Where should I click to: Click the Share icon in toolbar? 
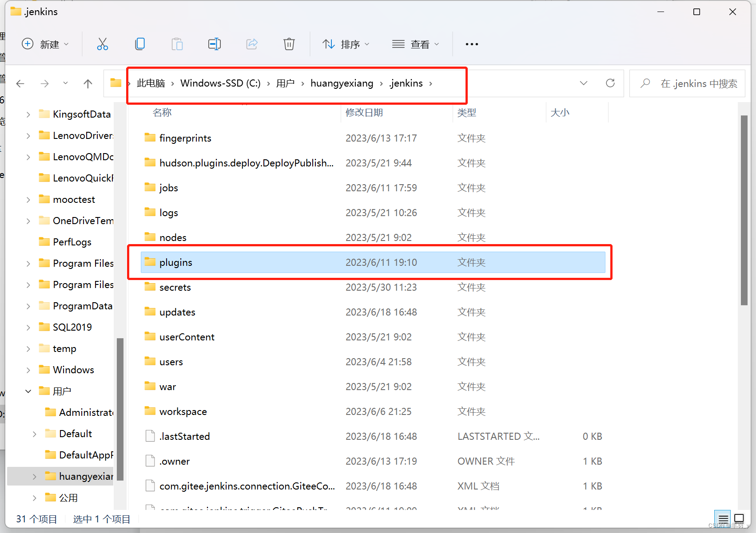coord(252,44)
